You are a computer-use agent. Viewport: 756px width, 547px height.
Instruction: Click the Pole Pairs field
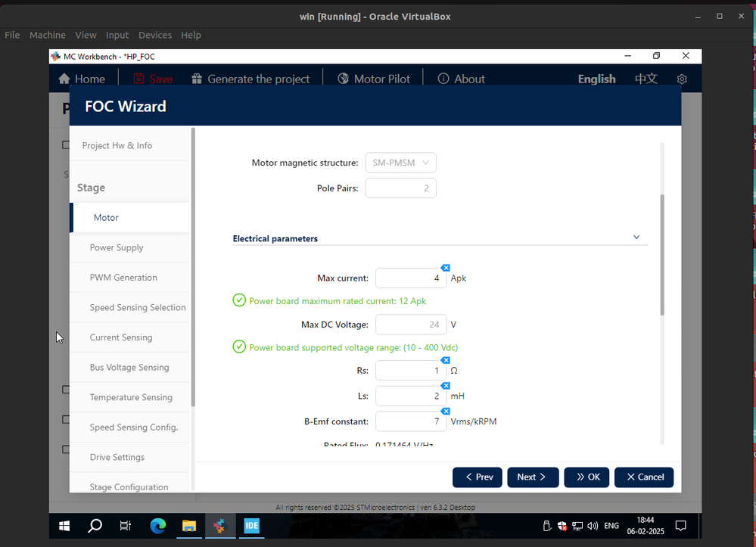(400, 188)
